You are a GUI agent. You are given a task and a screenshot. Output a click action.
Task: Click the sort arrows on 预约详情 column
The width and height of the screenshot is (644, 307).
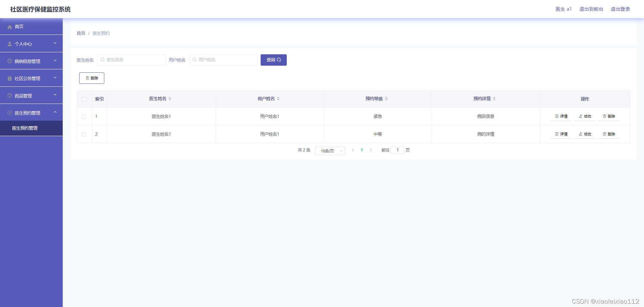tap(494, 99)
